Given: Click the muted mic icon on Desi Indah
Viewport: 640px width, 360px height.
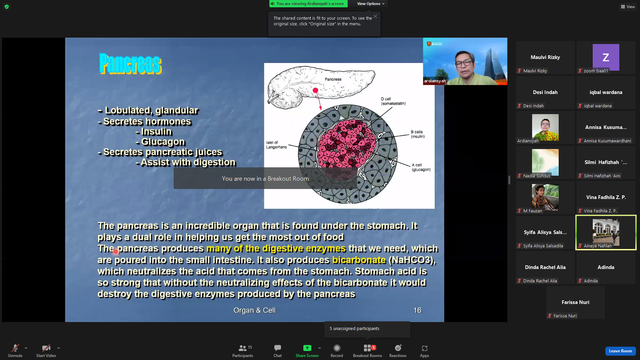Looking at the screenshot, I should point(519,106).
